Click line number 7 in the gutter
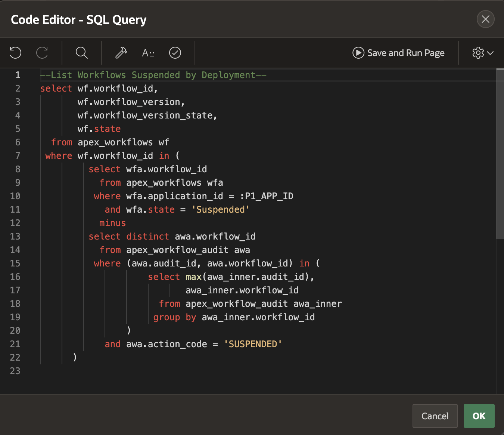The image size is (504, 435). (x=18, y=156)
